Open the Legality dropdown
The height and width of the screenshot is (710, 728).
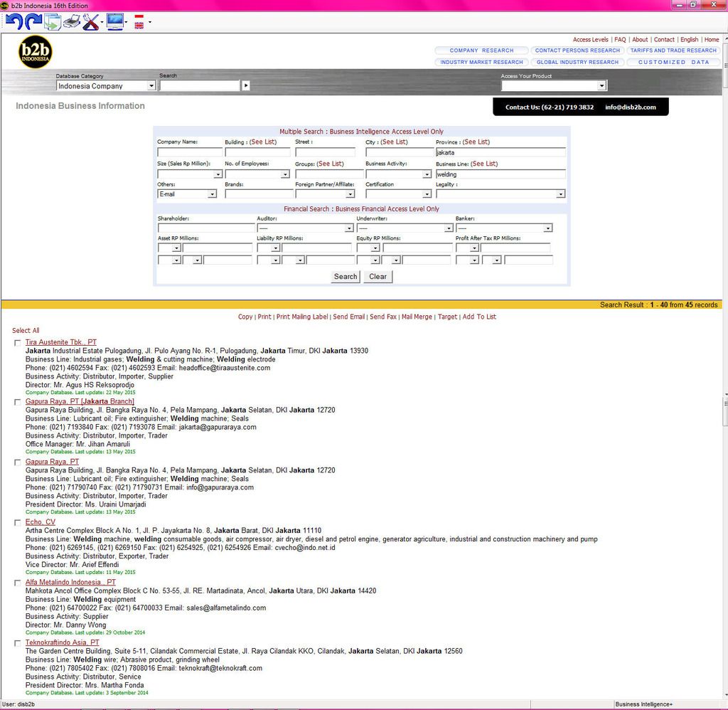[x=500, y=194]
